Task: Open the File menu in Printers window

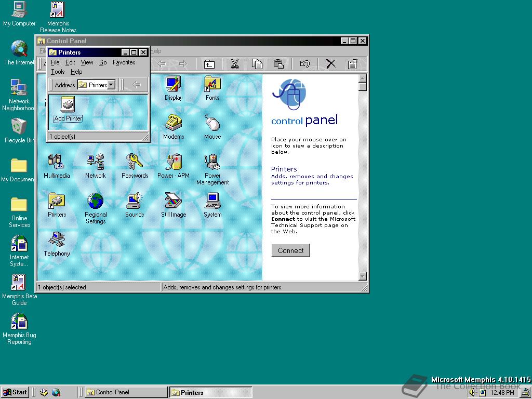Action: point(55,62)
